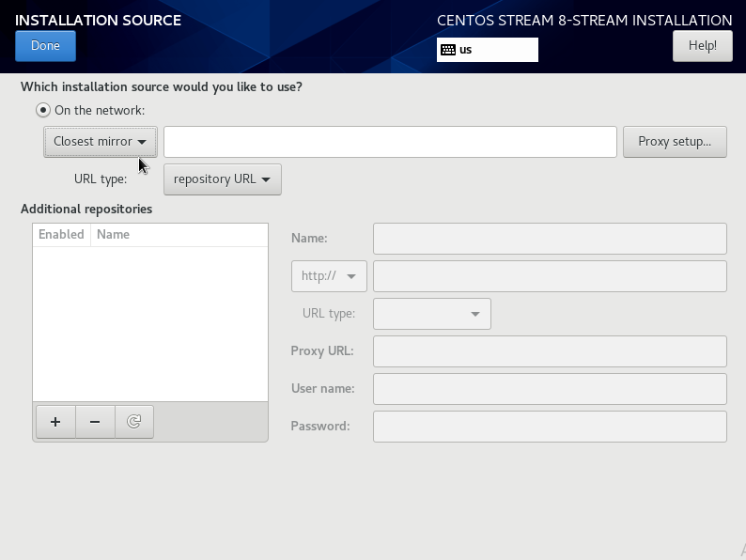Screen dimensions: 746x560
Task: Revert repository changes with refresh icon
Action: click(134, 422)
